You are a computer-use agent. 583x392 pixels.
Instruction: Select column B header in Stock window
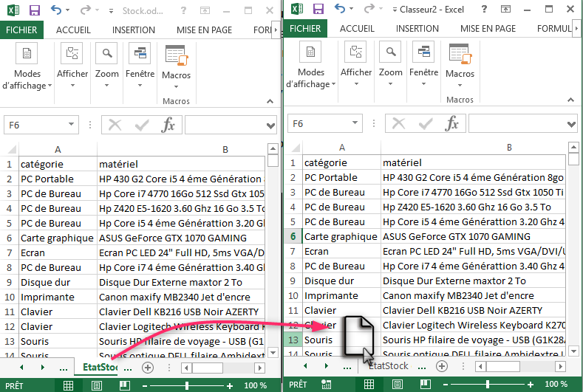[225, 149]
